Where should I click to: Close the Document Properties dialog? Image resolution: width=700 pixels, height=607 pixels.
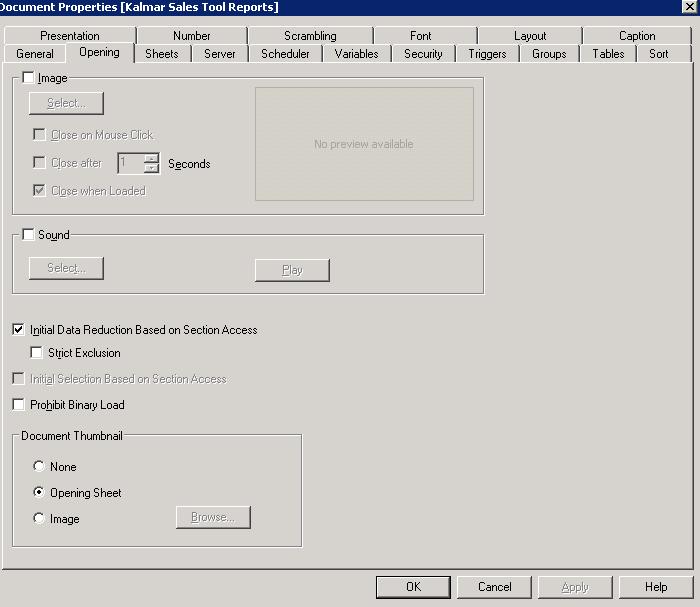click(690, 6)
